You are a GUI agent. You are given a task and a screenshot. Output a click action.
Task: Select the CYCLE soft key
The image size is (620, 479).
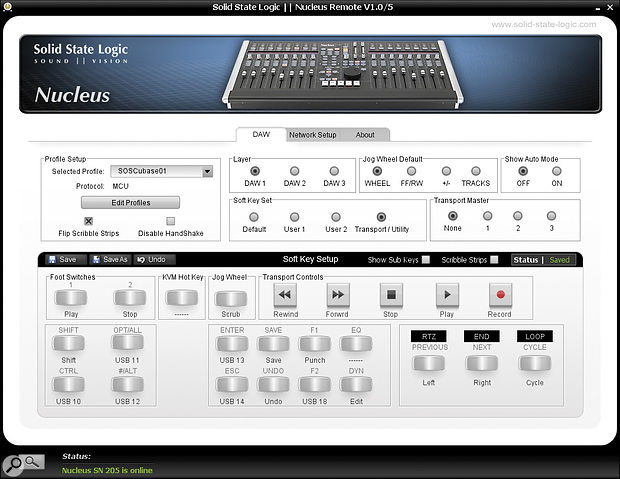535,363
